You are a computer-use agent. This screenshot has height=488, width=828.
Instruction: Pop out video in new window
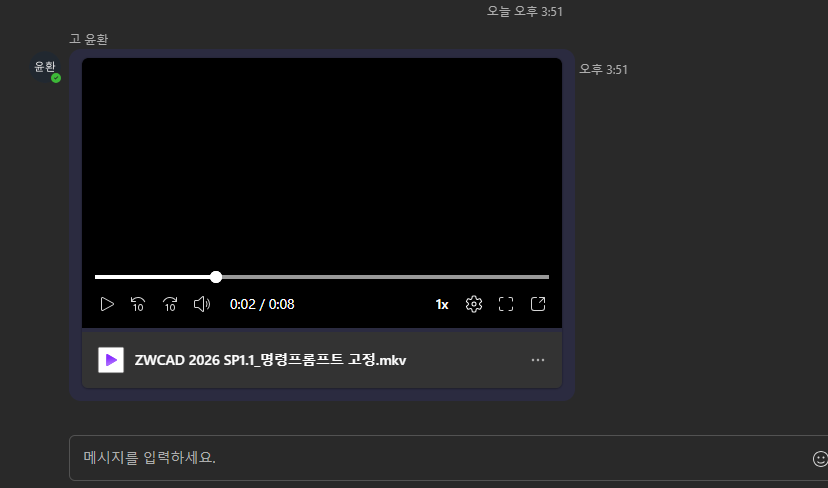tap(538, 304)
